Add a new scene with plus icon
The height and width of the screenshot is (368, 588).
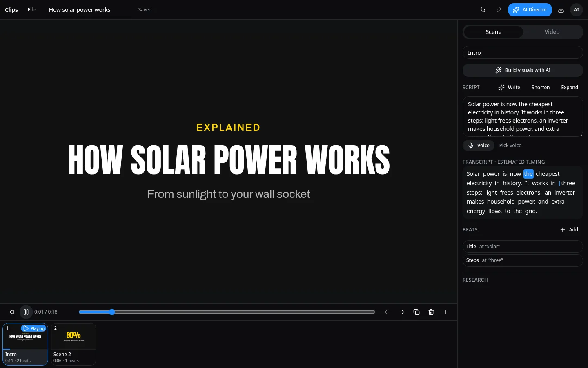tap(446, 312)
